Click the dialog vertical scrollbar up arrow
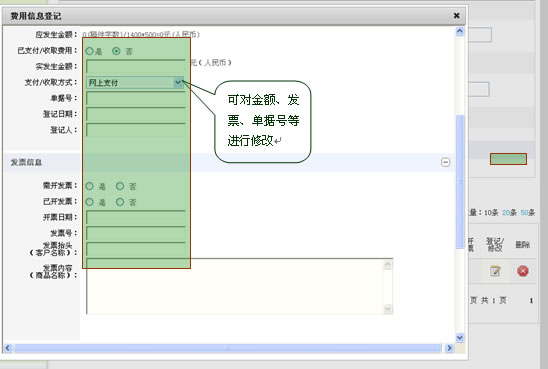Image resolution: width=548 pixels, height=369 pixels. point(460,31)
